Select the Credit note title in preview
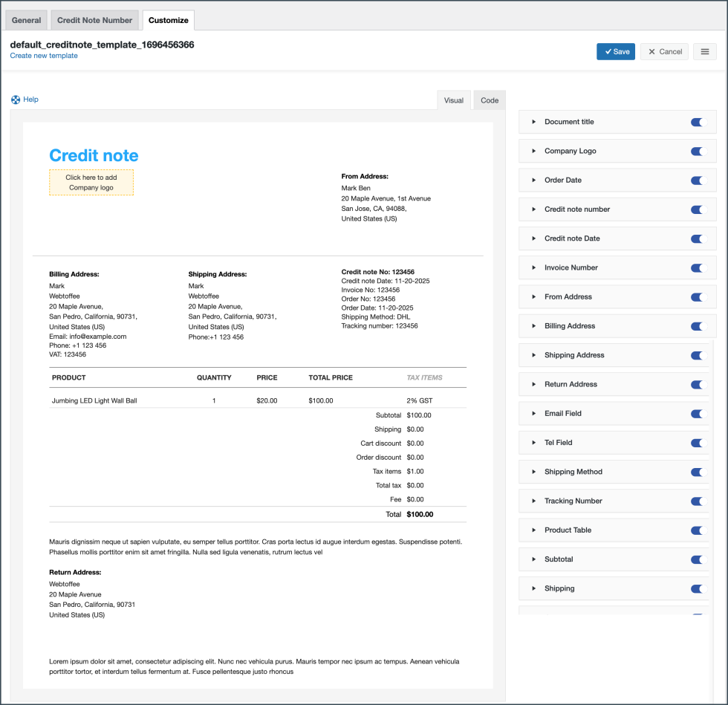 click(x=94, y=155)
